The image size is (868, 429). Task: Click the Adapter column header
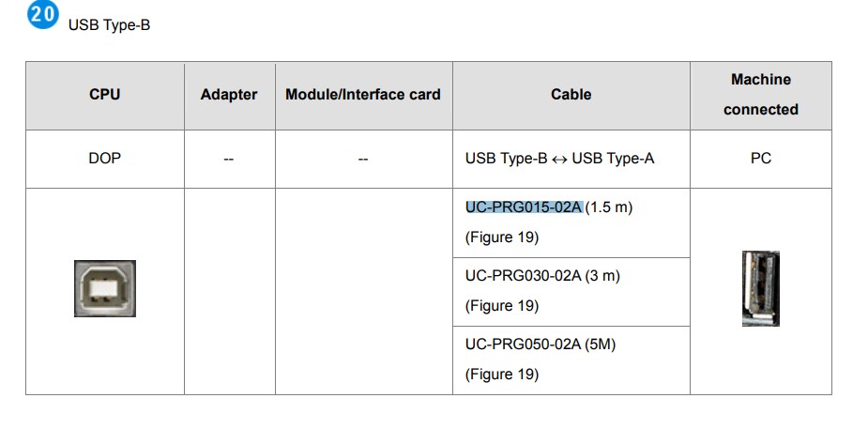(229, 95)
